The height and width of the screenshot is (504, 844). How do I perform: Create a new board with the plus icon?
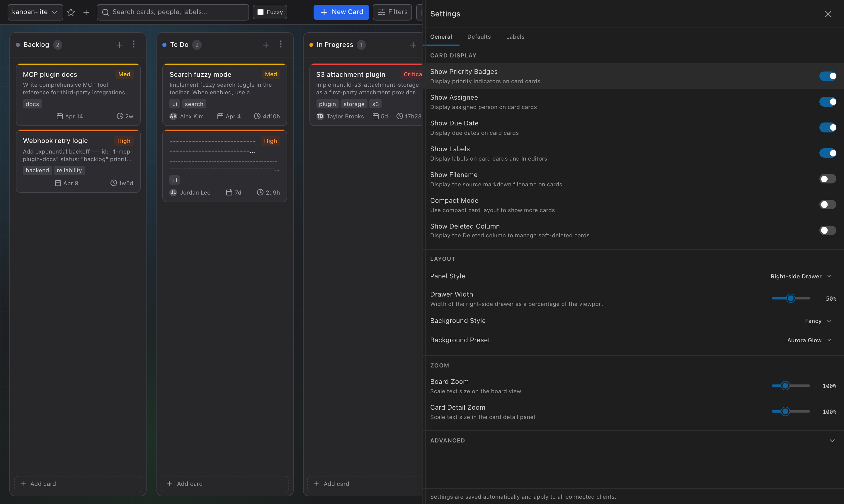click(86, 12)
